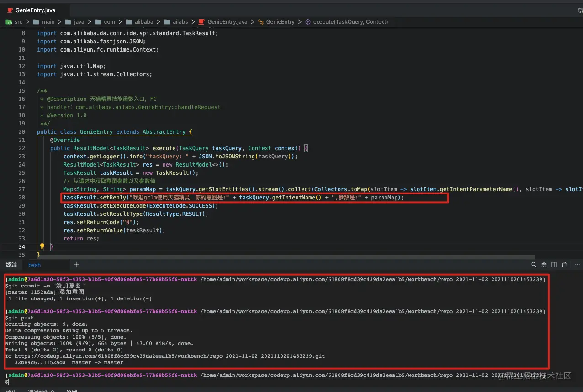The width and height of the screenshot is (583, 392).
Task: Kill the terminal using the trash icon
Action: pos(564,265)
